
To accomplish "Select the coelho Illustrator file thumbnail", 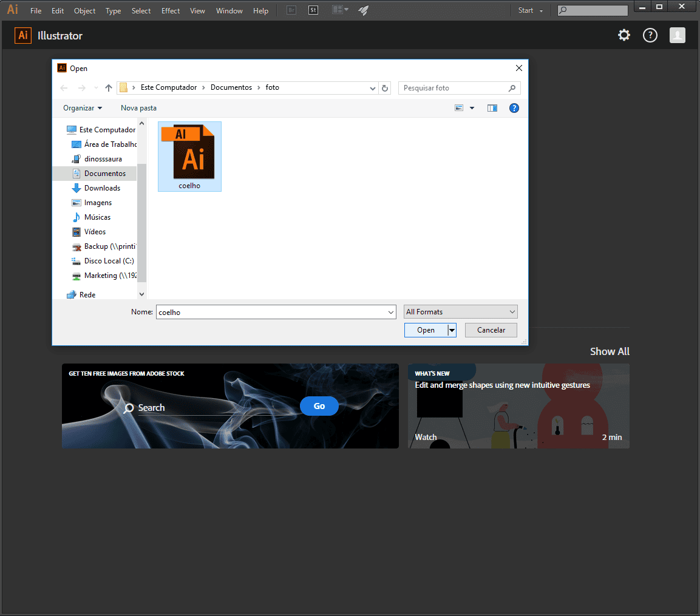I will click(x=190, y=156).
